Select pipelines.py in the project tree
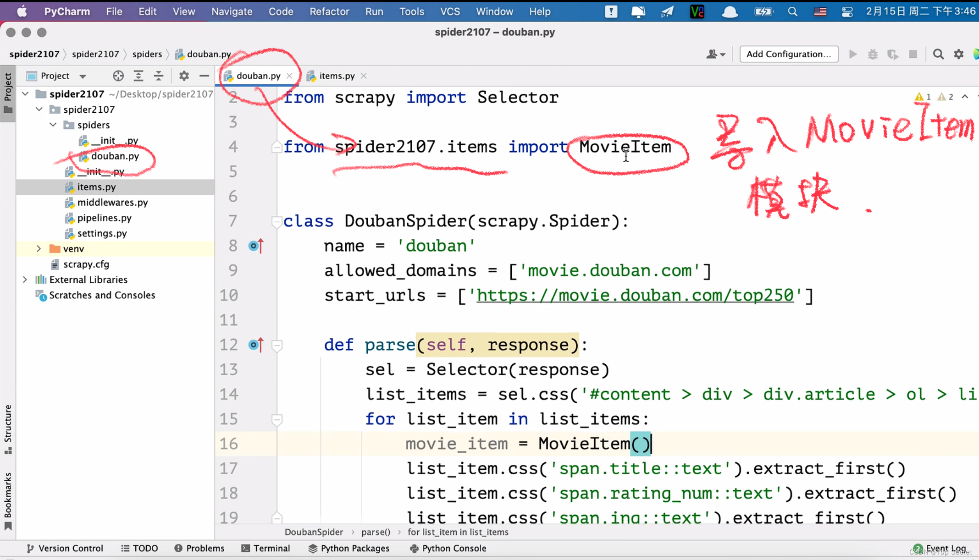Image resolution: width=979 pixels, height=560 pixels. (x=104, y=218)
